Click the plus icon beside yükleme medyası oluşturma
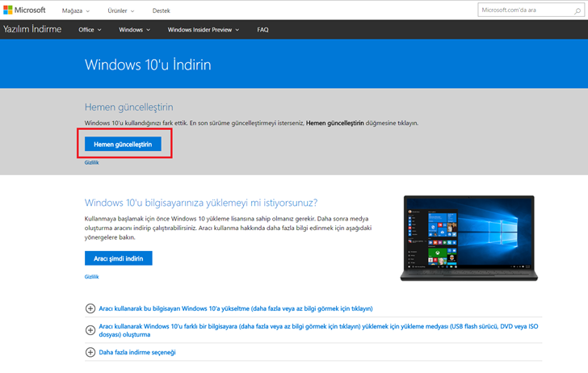 [90, 330]
